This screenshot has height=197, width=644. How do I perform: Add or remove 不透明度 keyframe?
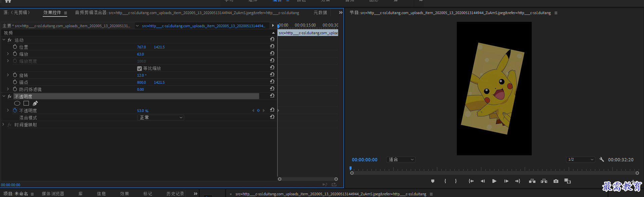coord(258,111)
